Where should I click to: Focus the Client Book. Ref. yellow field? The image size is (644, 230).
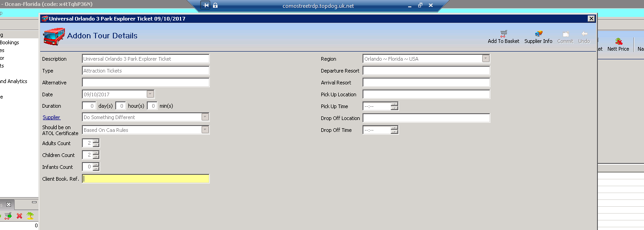coord(146,178)
